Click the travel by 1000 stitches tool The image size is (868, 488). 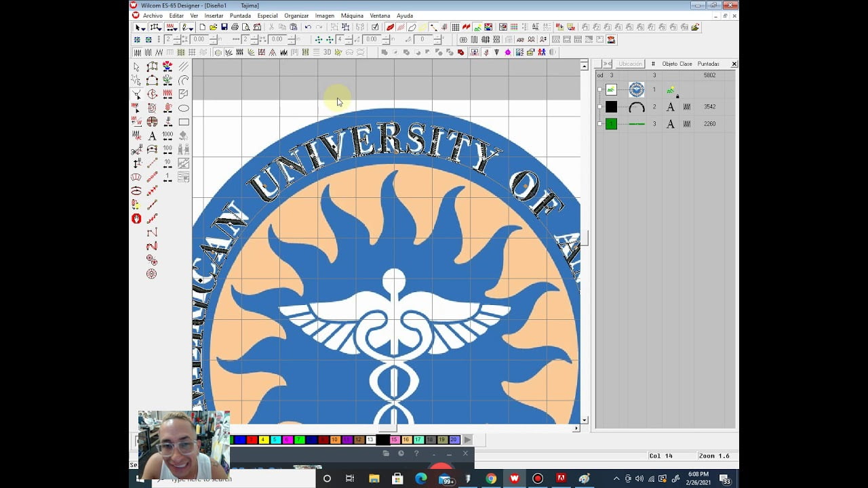tap(167, 136)
